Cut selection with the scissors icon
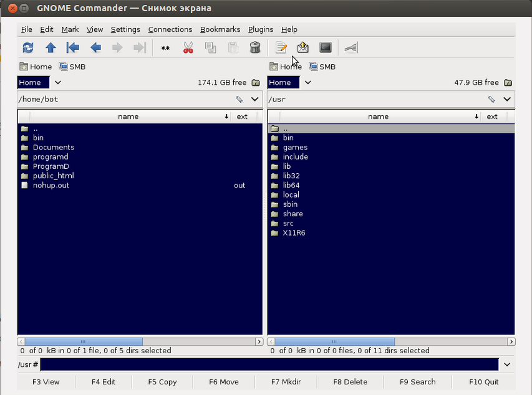The image size is (532, 395). click(x=188, y=47)
